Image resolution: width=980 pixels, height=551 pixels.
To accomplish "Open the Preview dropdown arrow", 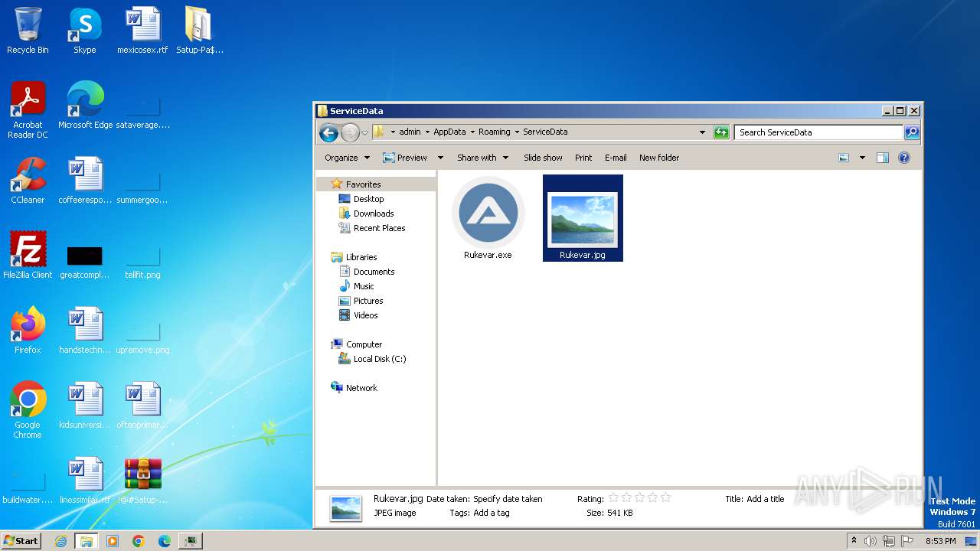I will coord(440,158).
